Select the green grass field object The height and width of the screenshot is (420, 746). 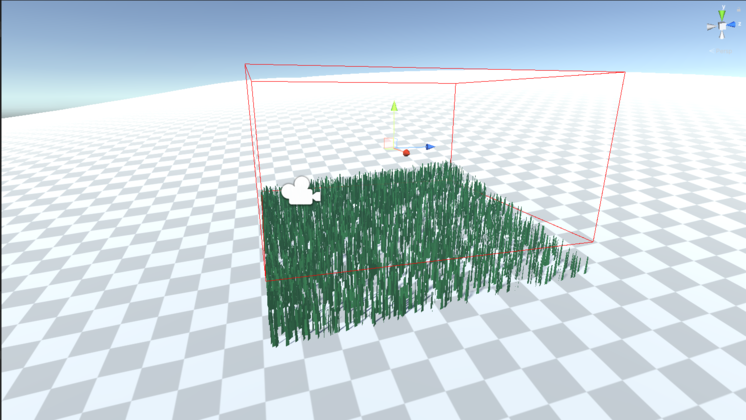pyautogui.click(x=400, y=250)
